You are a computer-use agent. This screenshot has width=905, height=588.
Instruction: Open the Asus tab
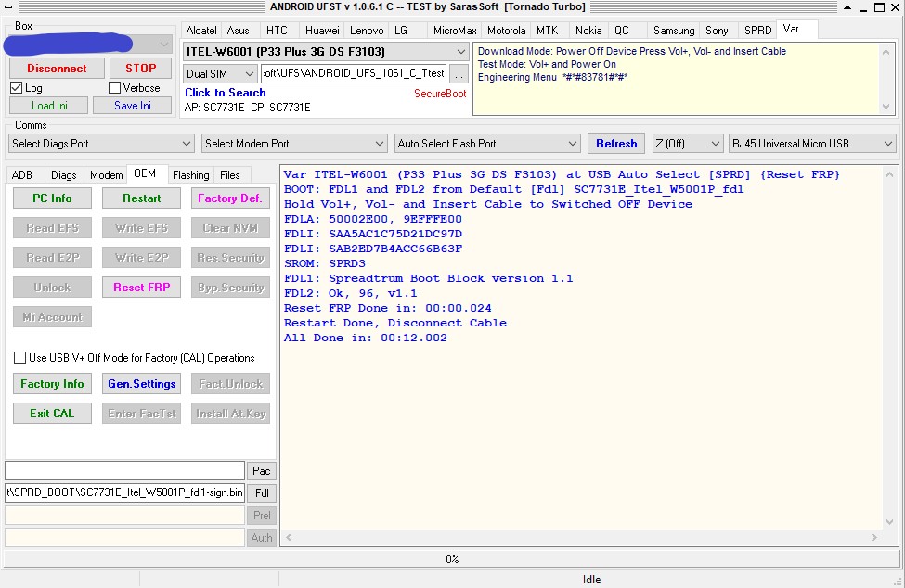click(x=238, y=31)
